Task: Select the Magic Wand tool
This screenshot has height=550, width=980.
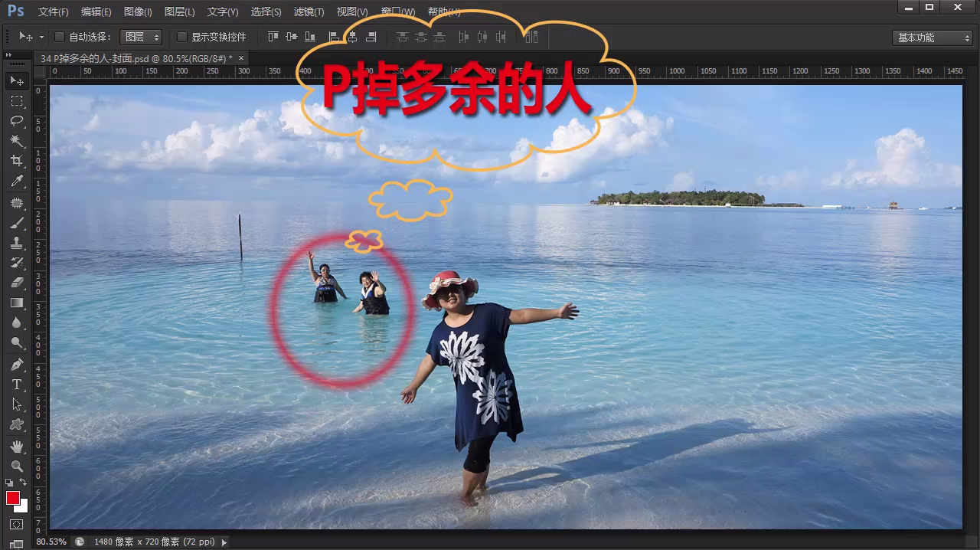Action: tap(17, 141)
